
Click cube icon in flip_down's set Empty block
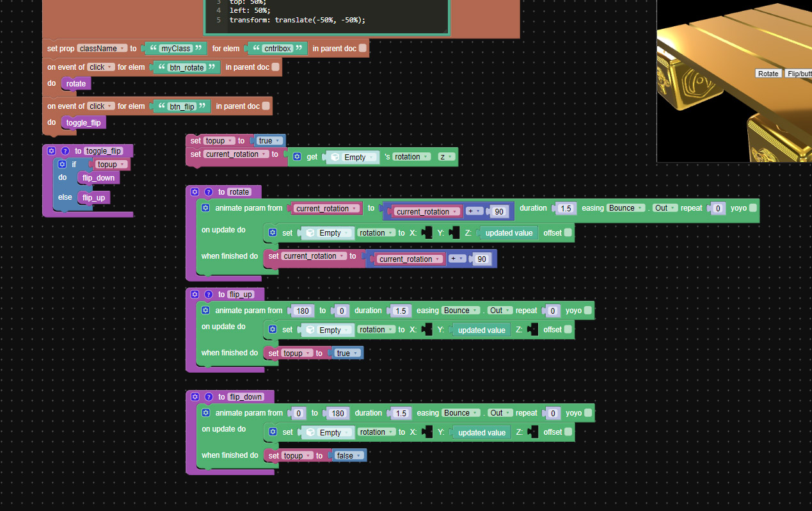click(x=310, y=432)
